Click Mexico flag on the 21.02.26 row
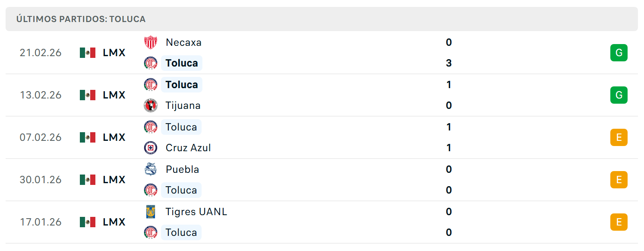Screen dimensions: 644x251 [88, 53]
